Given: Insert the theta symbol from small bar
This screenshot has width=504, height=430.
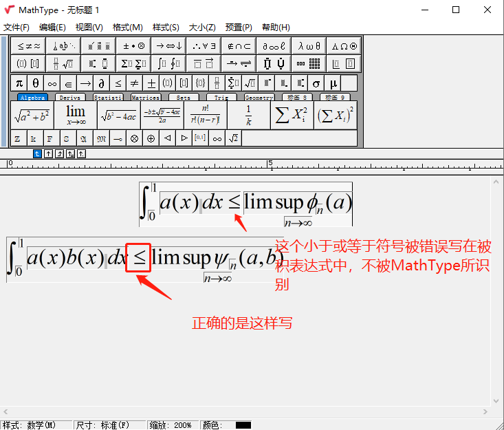Looking at the screenshot, I should click(x=36, y=84).
